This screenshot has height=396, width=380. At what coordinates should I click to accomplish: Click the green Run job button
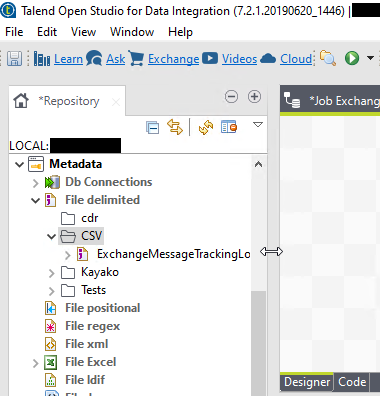tap(352, 58)
